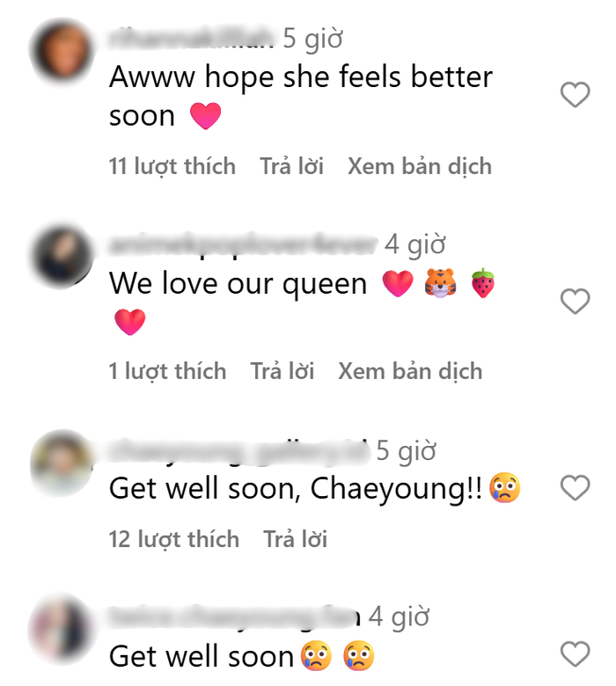The image size is (616, 686).
Task: Show the 12 likes on Chaeyoung comment
Action: (x=174, y=539)
